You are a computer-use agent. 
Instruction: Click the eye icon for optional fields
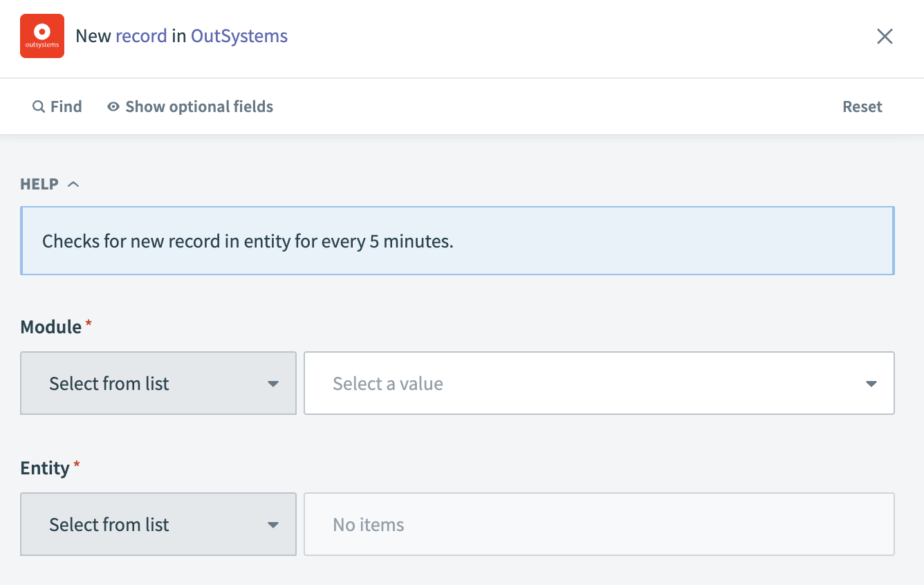(113, 107)
